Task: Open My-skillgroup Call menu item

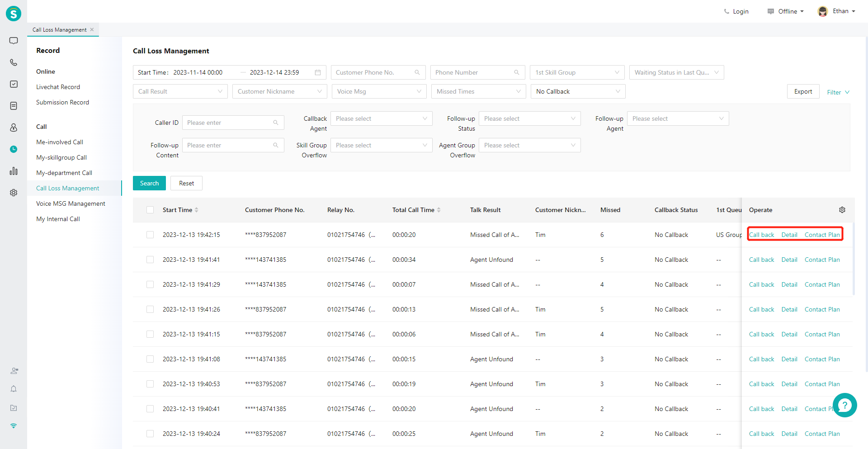Action: coord(61,157)
